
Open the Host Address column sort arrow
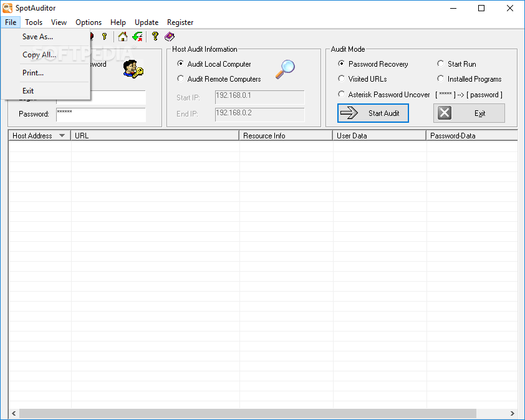pos(62,136)
